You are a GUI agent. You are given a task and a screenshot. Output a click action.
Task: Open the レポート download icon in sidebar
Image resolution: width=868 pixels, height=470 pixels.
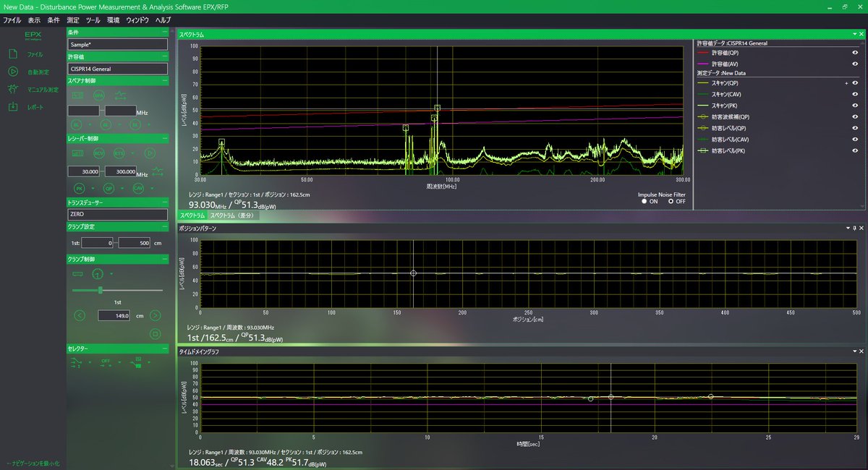[x=13, y=107]
